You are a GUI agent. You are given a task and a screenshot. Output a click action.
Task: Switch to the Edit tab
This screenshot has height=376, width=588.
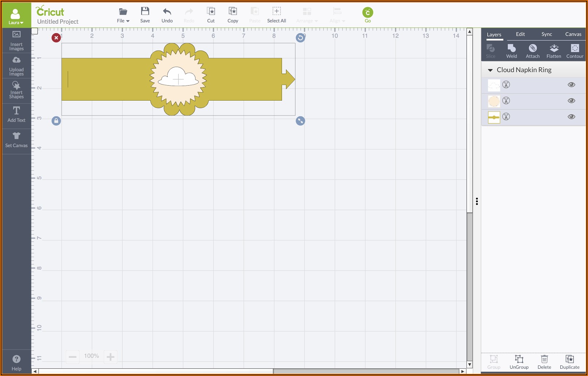click(x=520, y=34)
